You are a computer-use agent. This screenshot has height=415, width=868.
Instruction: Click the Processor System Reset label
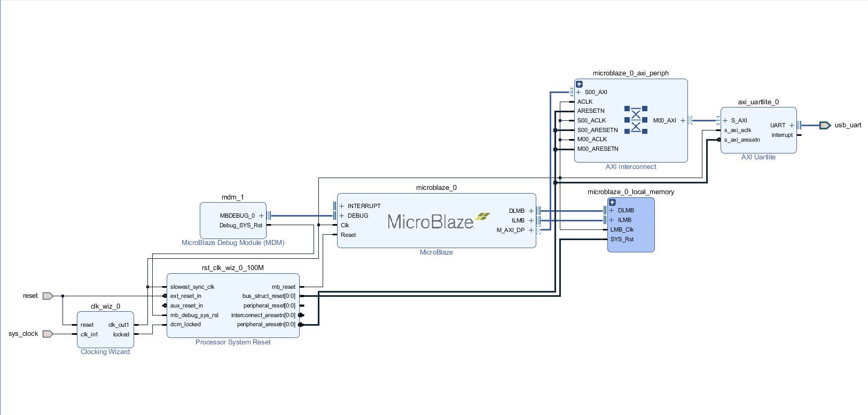pyautogui.click(x=233, y=342)
